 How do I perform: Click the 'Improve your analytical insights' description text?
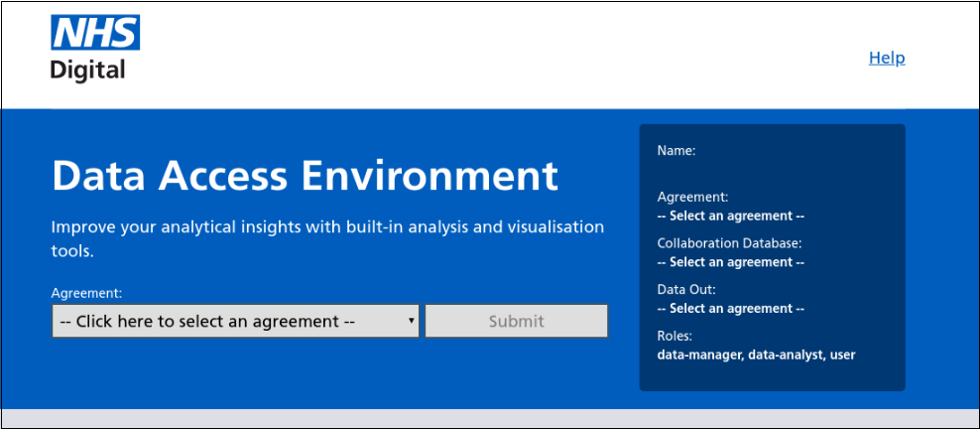327,239
